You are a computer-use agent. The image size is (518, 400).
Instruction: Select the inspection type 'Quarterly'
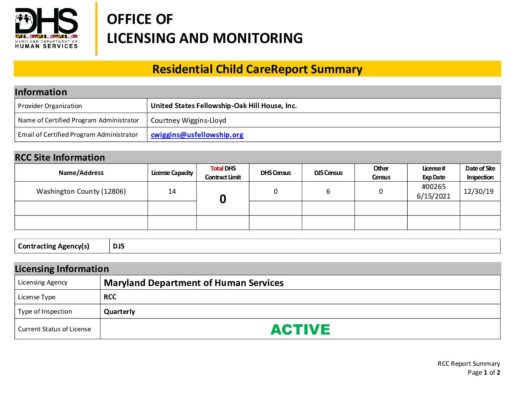click(119, 312)
